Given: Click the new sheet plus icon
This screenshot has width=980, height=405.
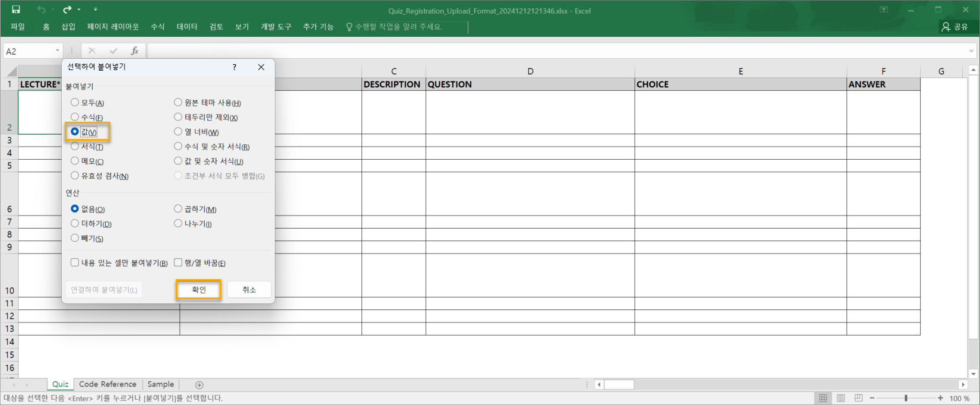Looking at the screenshot, I should pyautogui.click(x=199, y=385).
